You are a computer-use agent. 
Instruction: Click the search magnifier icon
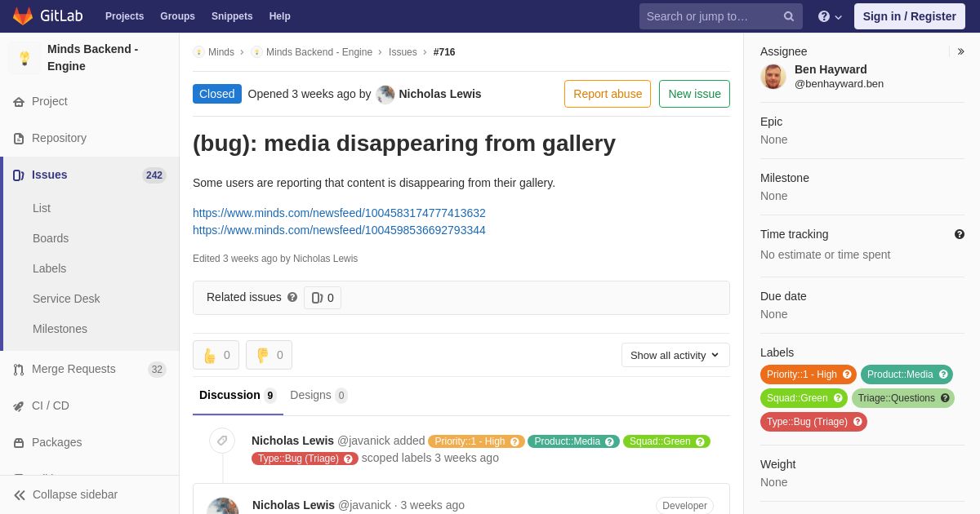click(x=789, y=16)
